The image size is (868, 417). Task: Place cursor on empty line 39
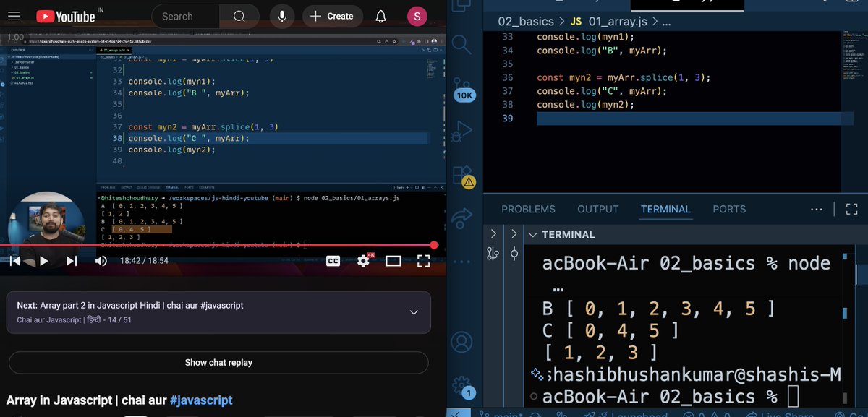695,118
